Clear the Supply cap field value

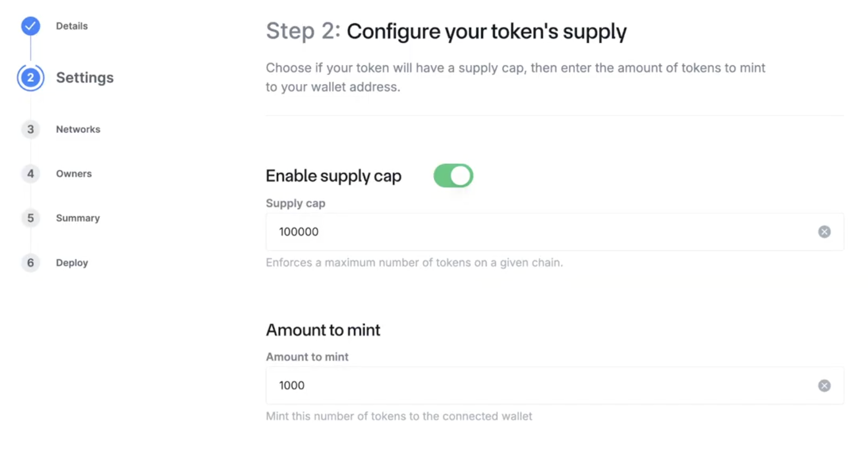825,232
